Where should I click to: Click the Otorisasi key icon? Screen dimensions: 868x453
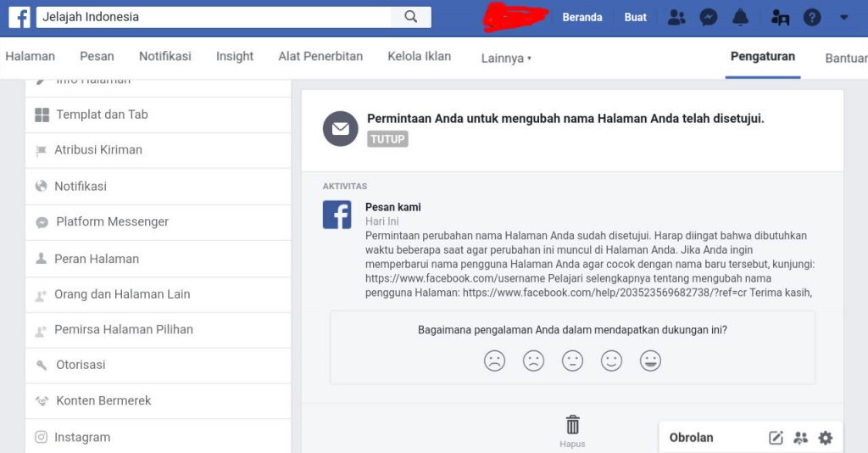click(x=42, y=366)
